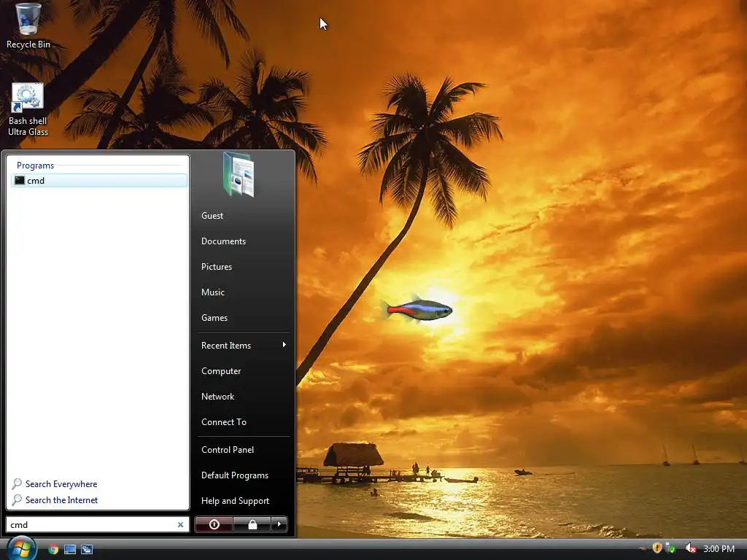Open Pictures from the Start menu

click(x=216, y=267)
